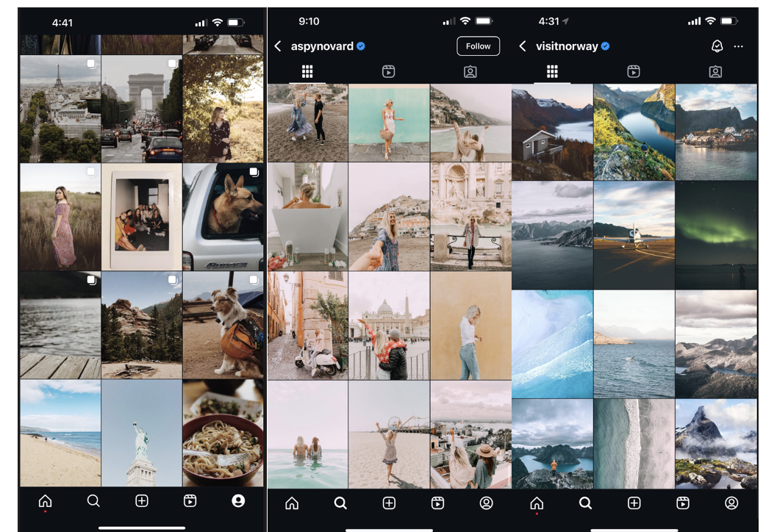Open the profile icon on the 4:41 screen
763x532 pixels.
pos(238,501)
